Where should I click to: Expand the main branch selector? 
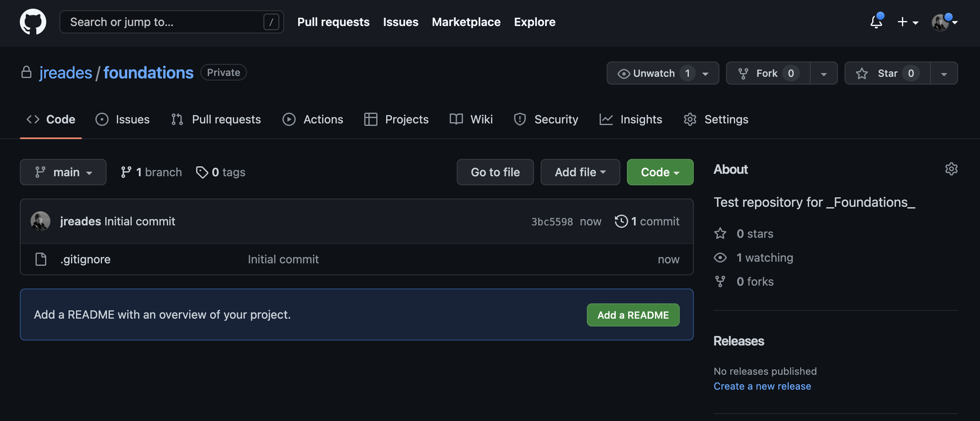pyautogui.click(x=63, y=172)
